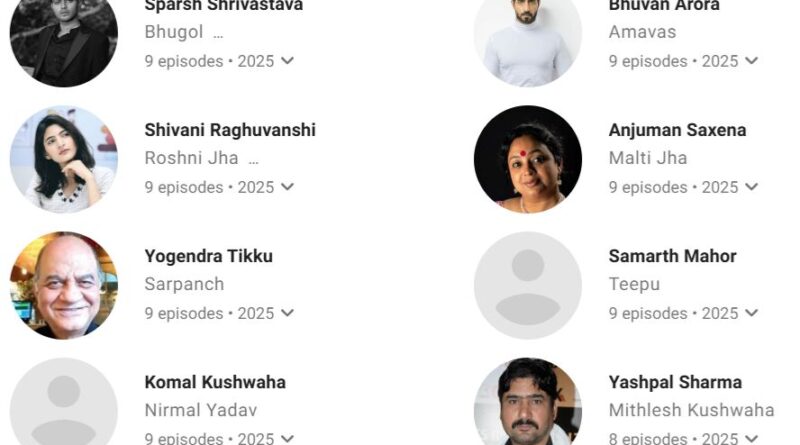Open the Komal Kushwaha name link
This screenshot has width=800, height=445.
pyautogui.click(x=215, y=382)
